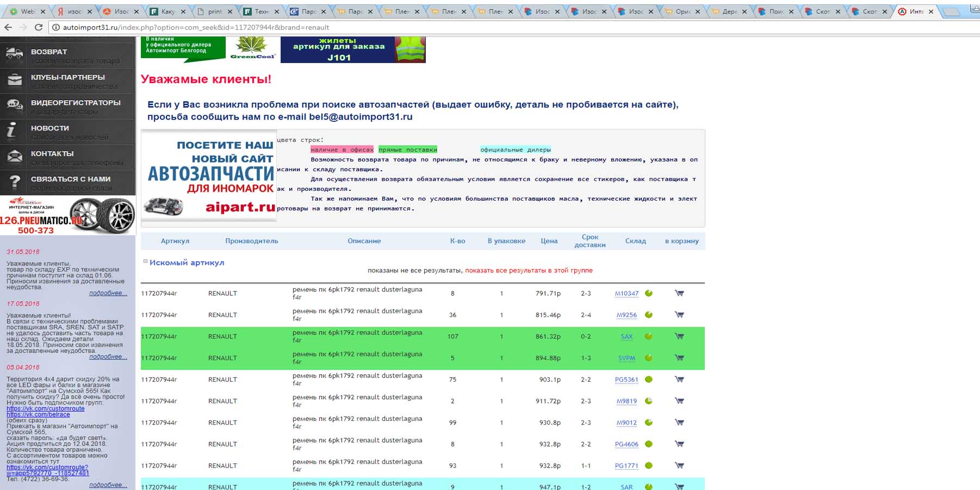This screenshot has width=980, height=490.
Task: Show all results in this group link
Action: click(529, 270)
